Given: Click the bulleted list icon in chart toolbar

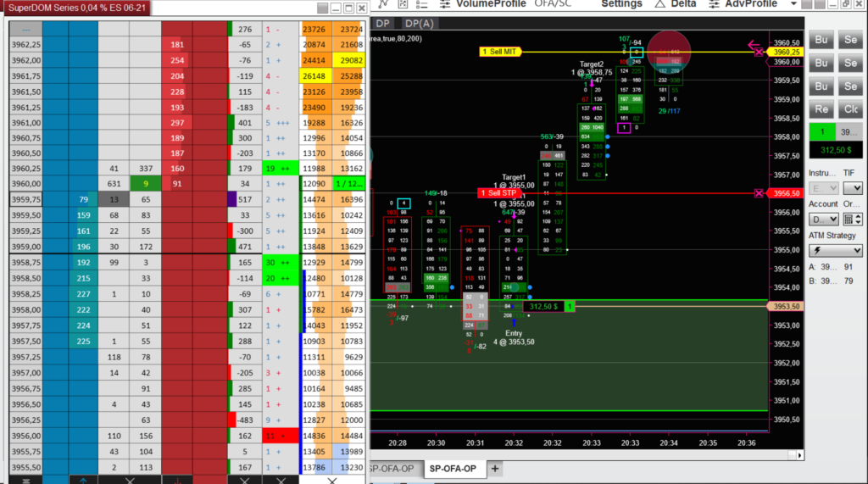Looking at the screenshot, I should point(422,4).
